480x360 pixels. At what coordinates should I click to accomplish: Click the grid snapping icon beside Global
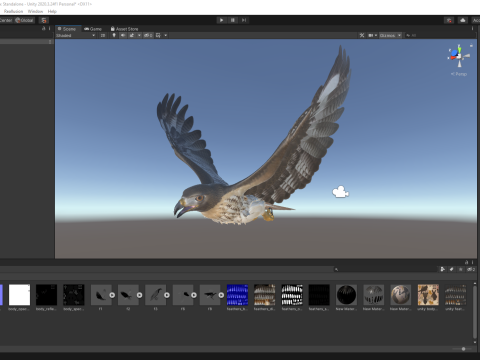(44, 20)
